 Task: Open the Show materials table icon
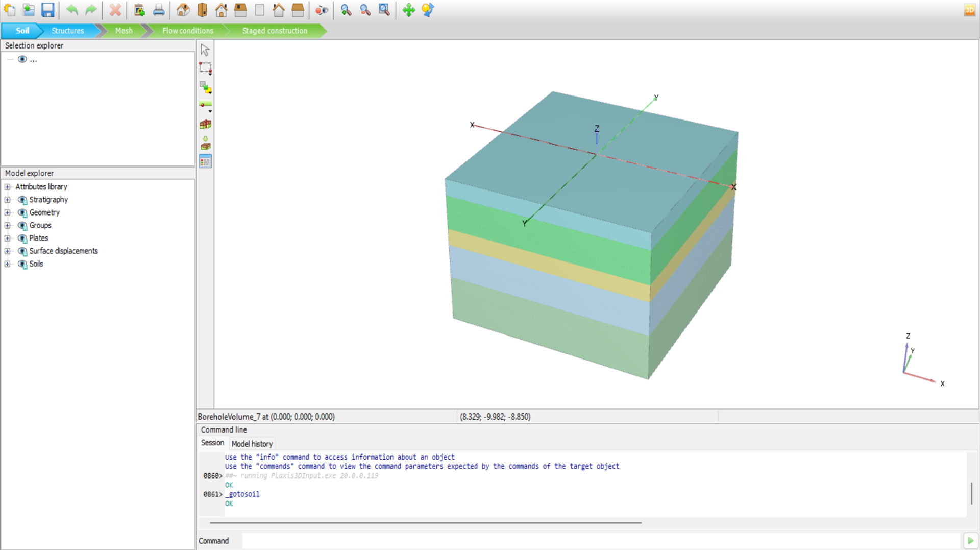click(x=205, y=162)
